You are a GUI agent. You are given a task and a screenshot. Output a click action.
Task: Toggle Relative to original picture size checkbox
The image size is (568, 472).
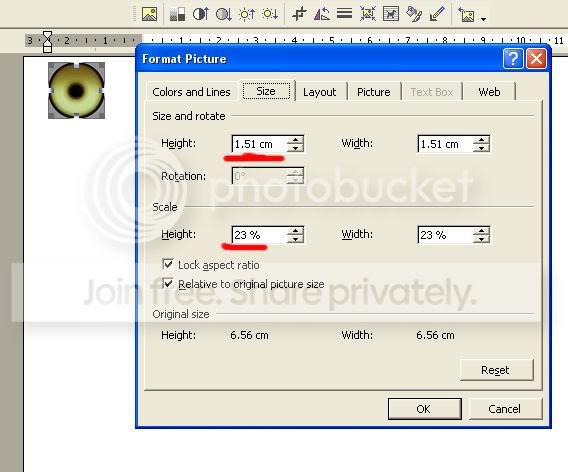point(168,284)
